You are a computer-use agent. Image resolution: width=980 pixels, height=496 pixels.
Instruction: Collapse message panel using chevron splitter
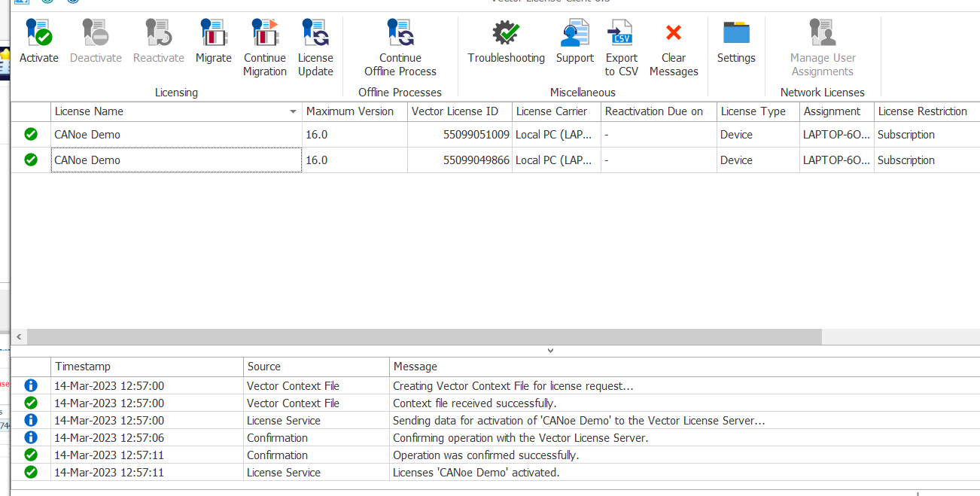[x=550, y=351]
